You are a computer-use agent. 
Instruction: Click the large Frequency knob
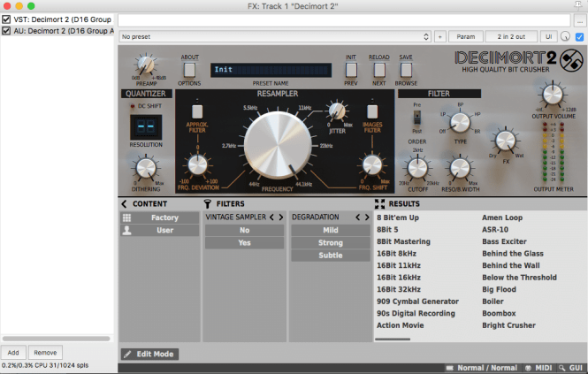(x=278, y=145)
